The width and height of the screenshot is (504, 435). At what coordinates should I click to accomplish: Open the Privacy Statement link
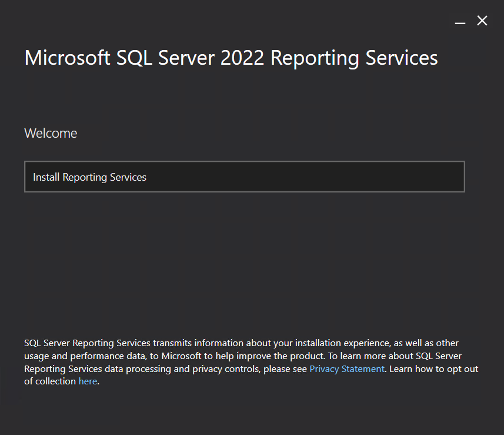(x=346, y=369)
